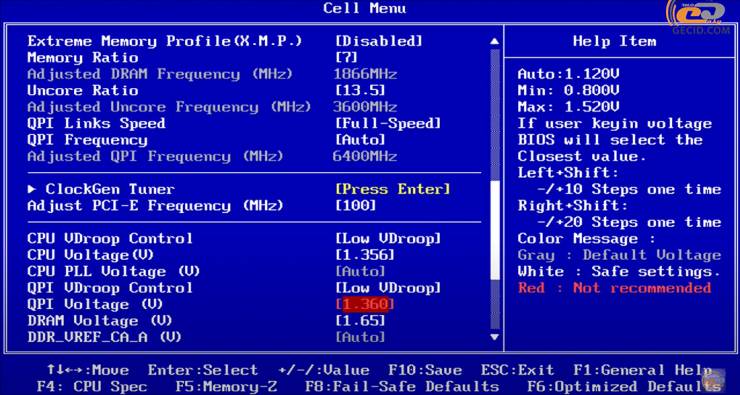Click the Enter:Select hint
Image resolution: width=740 pixels, height=395 pixels.
[203, 370]
